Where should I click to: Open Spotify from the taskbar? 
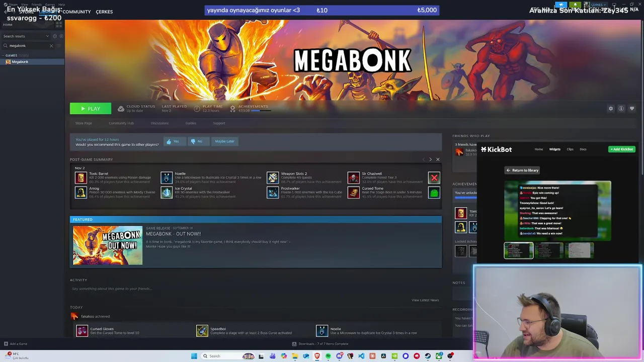[328, 356]
